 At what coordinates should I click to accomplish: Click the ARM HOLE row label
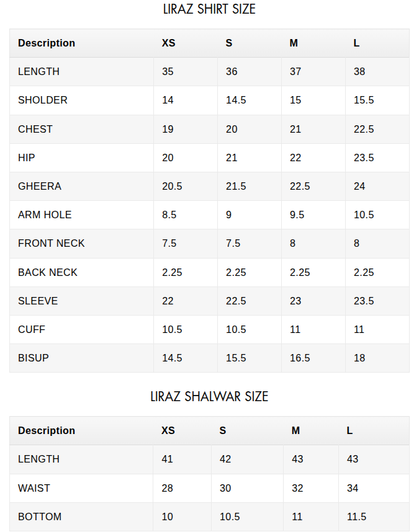pos(45,215)
